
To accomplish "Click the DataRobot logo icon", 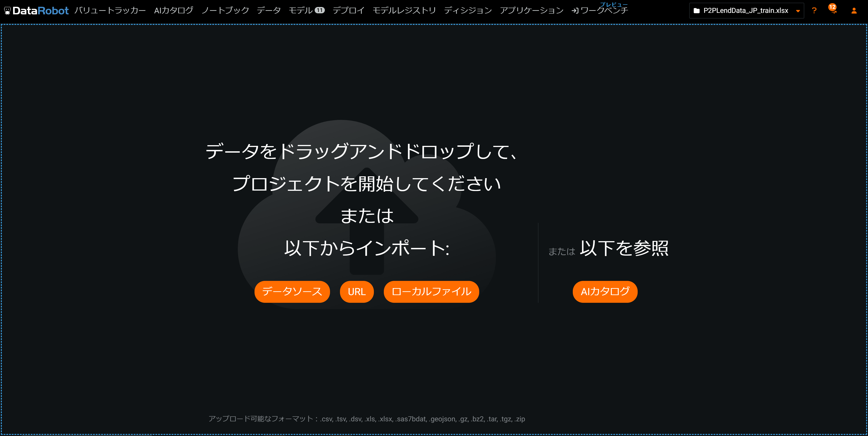I will click(7, 11).
